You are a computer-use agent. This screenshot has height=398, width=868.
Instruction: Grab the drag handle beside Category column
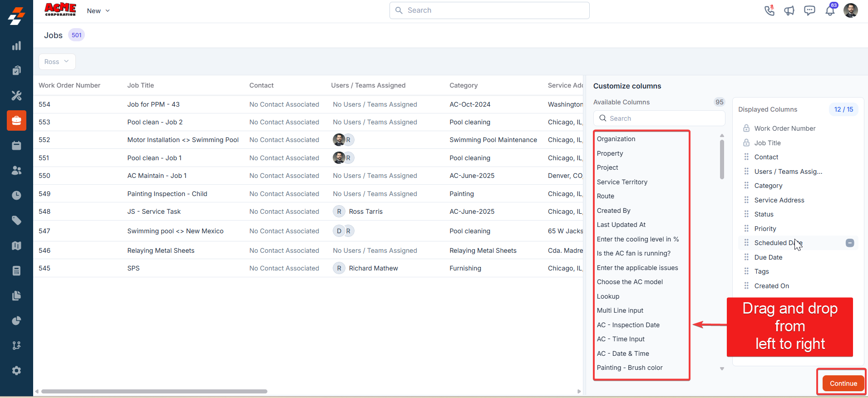click(746, 186)
